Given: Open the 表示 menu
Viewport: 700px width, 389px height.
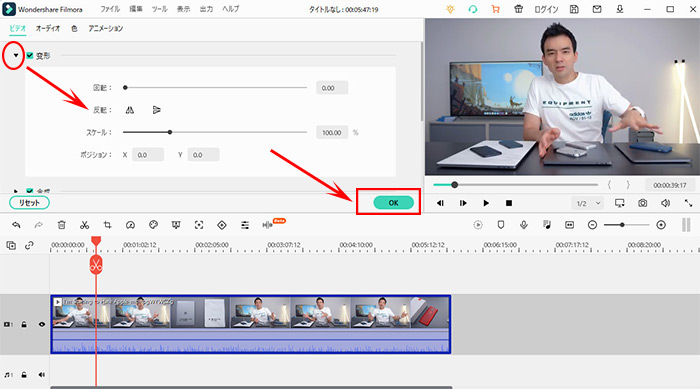Looking at the screenshot, I should (183, 9).
